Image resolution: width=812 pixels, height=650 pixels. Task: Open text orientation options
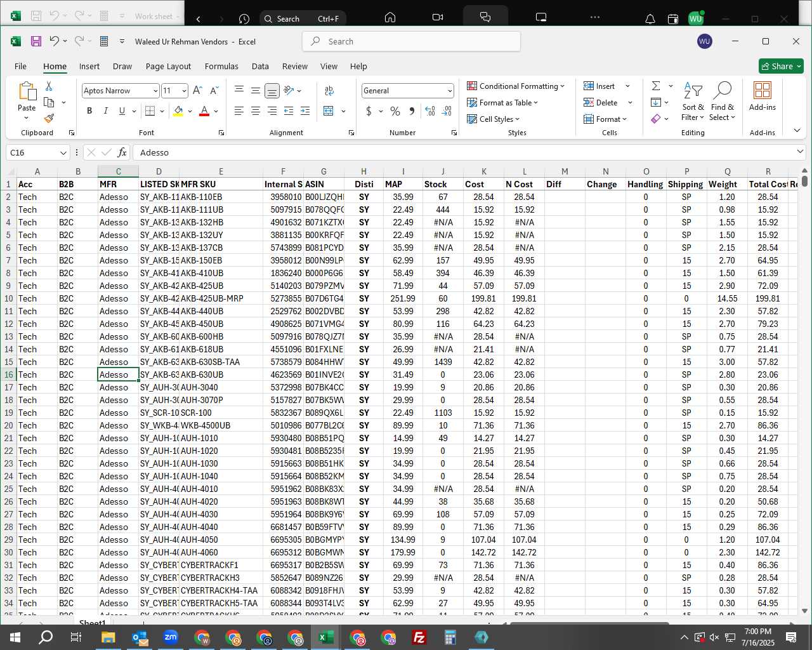289,91
